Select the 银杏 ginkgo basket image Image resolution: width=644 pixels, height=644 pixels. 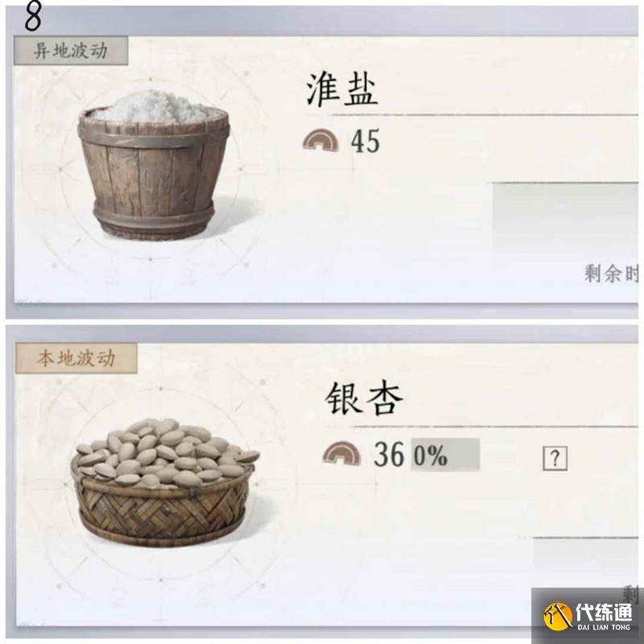click(x=165, y=482)
